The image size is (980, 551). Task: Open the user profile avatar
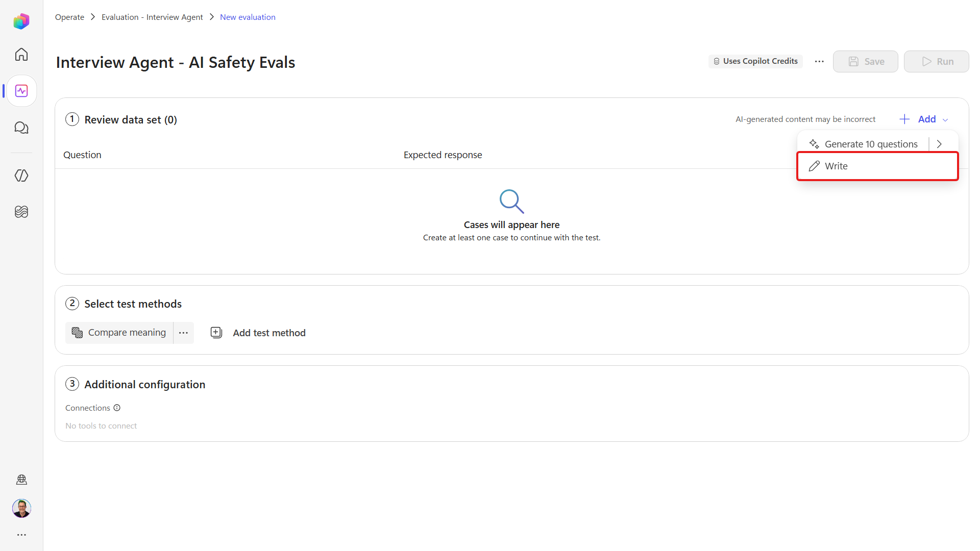(21, 508)
